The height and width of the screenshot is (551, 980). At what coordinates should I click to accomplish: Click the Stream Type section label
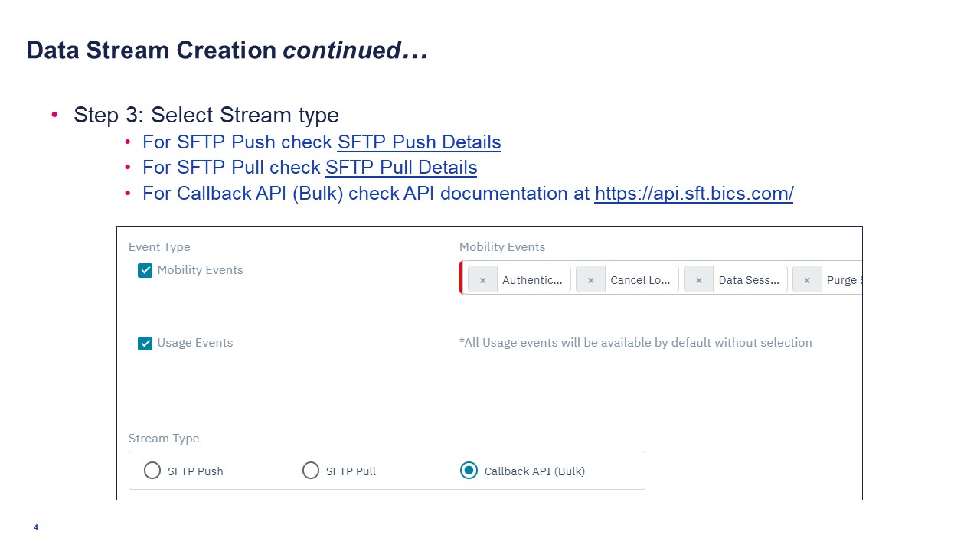(x=164, y=439)
